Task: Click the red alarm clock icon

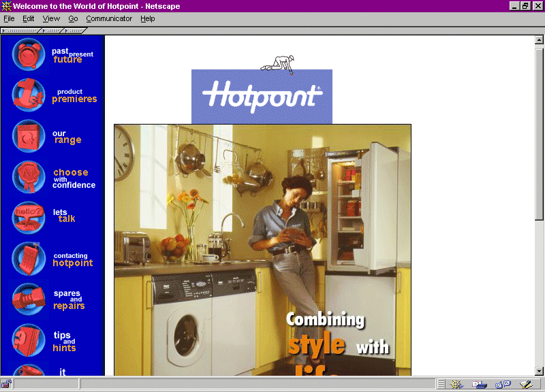Action: (x=29, y=55)
